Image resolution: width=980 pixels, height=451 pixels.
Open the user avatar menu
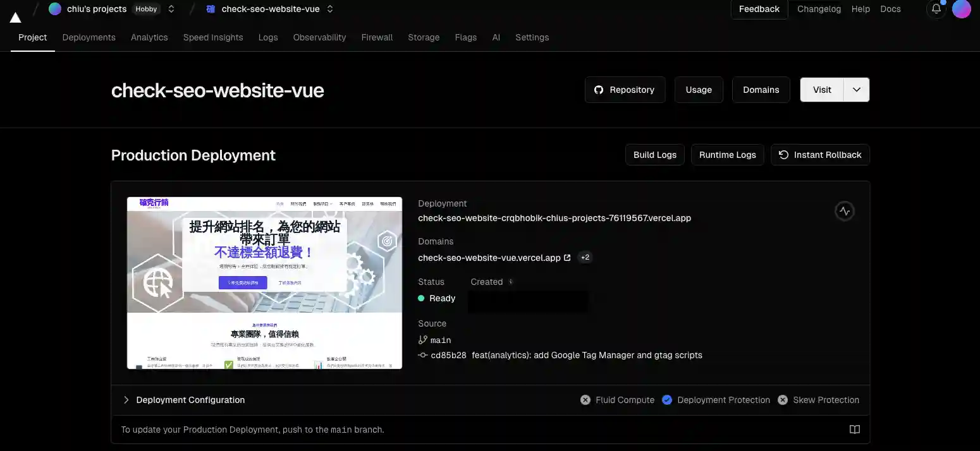point(961,9)
